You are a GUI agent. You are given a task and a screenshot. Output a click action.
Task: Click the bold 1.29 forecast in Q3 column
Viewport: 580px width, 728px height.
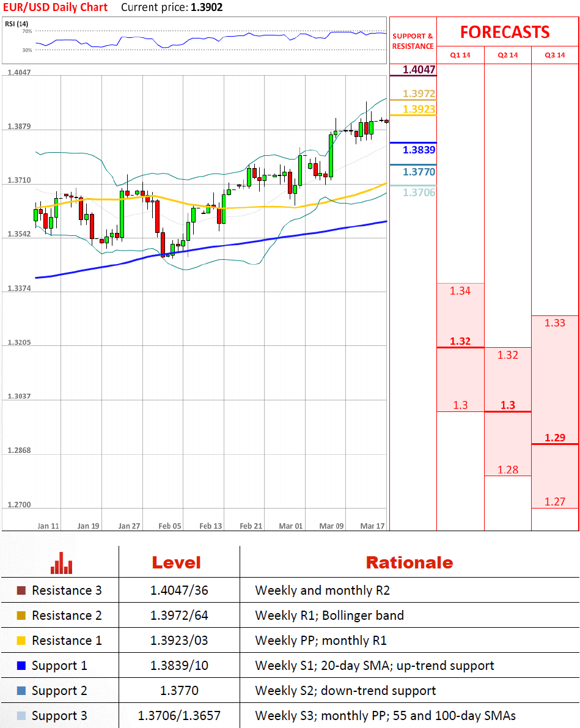tap(555, 438)
